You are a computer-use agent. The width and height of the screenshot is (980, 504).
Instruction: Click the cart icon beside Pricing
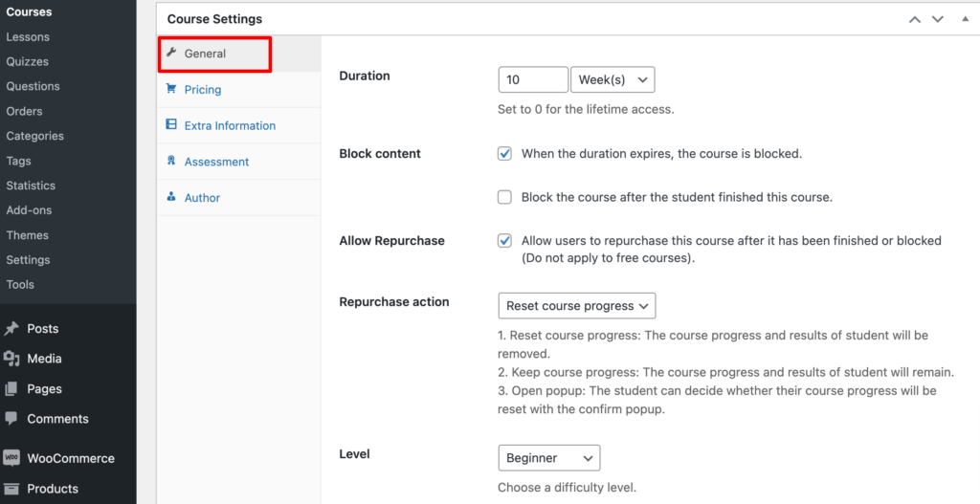(x=170, y=89)
